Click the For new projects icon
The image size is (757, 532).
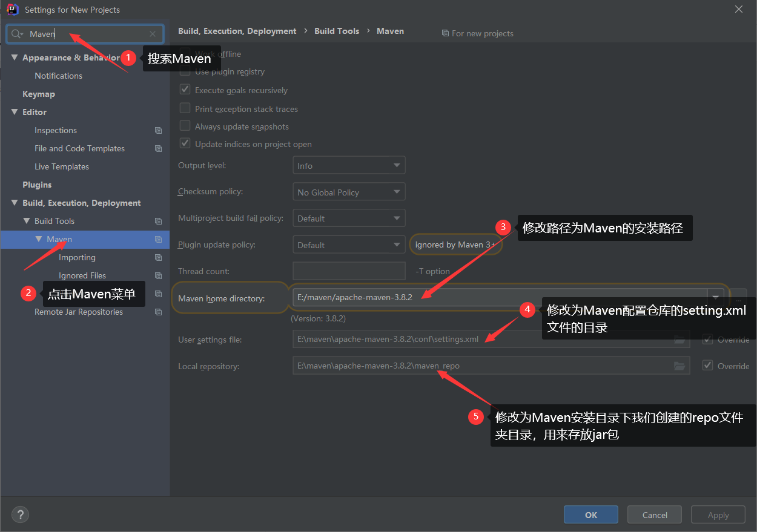pyautogui.click(x=446, y=33)
